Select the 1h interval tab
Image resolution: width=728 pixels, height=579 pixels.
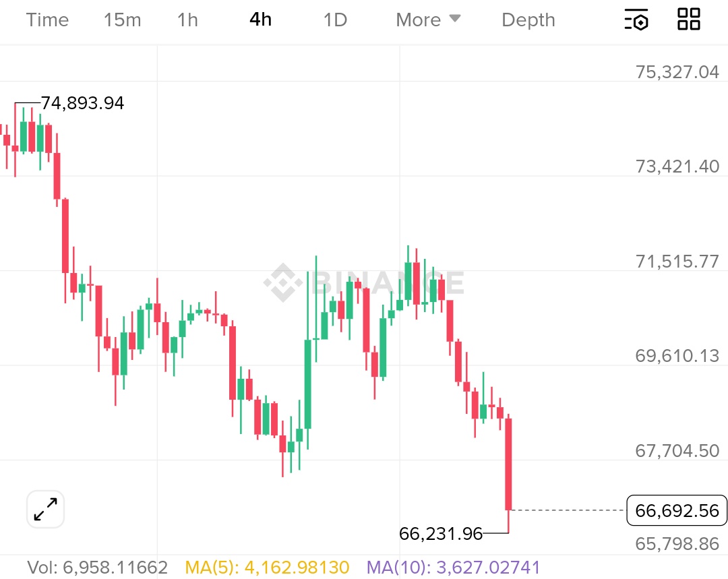(x=187, y=20)
